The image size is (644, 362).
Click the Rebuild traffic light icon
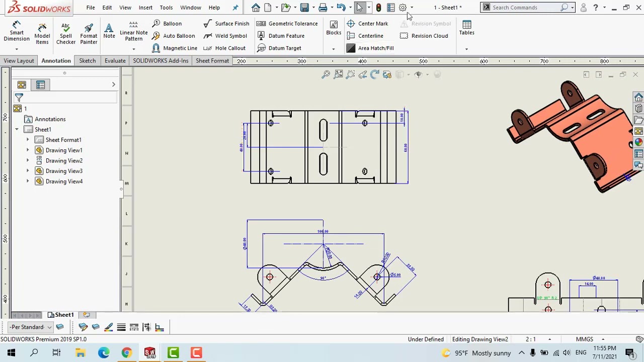[x=378, y=8]
